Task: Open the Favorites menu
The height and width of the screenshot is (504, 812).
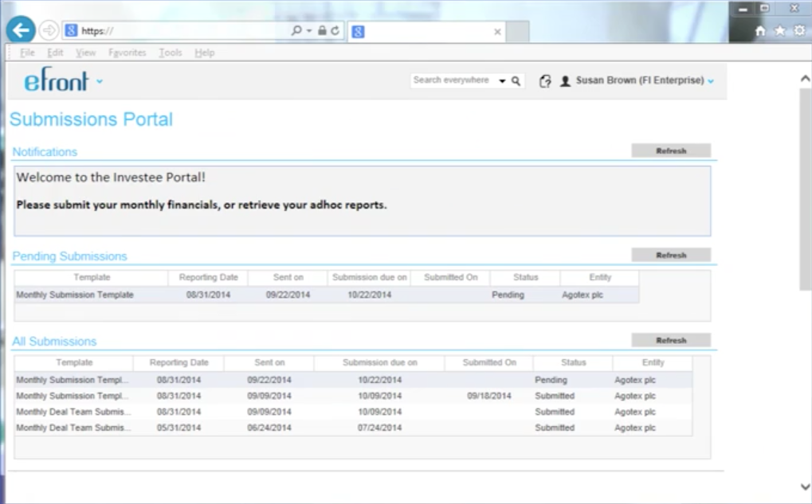Action: tap(127, 52)
